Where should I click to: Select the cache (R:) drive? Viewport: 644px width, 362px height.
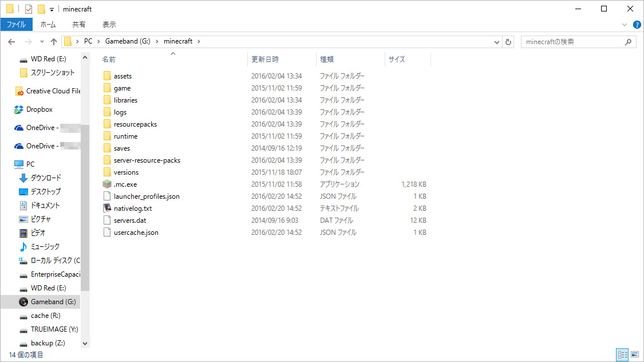40,316
